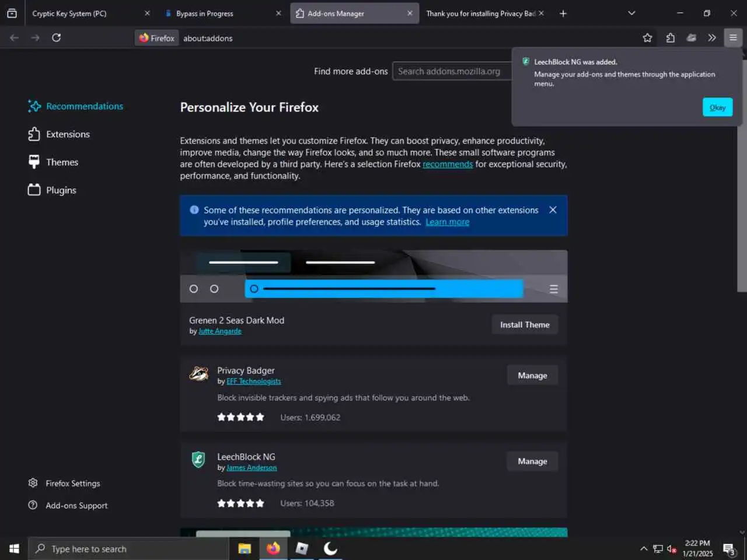Open a new tab with plus button
The height and width of the screenshot is (560, 747).
coord(563,13)
